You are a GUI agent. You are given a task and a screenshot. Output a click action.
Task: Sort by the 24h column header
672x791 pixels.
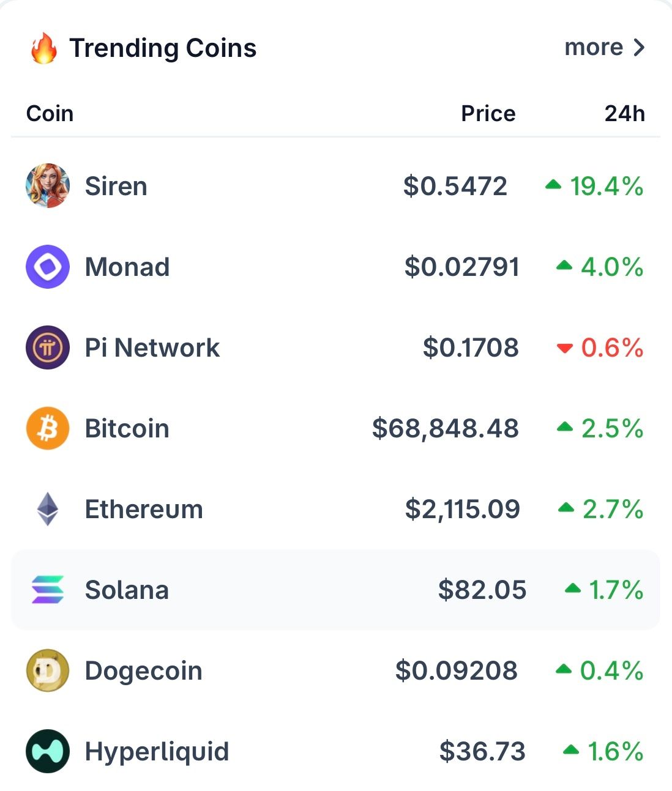point(624,114)
